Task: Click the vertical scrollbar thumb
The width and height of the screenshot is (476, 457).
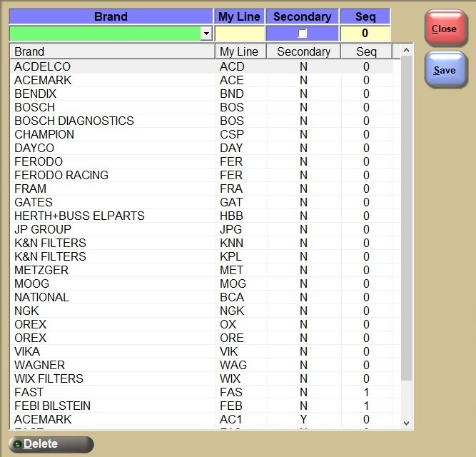Action: click(x=406, y=214)
